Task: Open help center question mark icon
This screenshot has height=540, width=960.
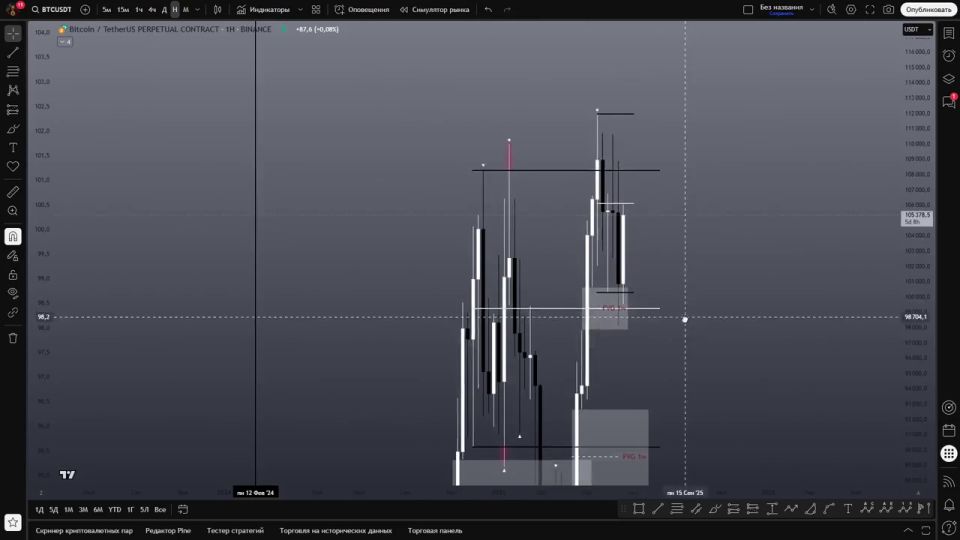Action: click(948, 527)
